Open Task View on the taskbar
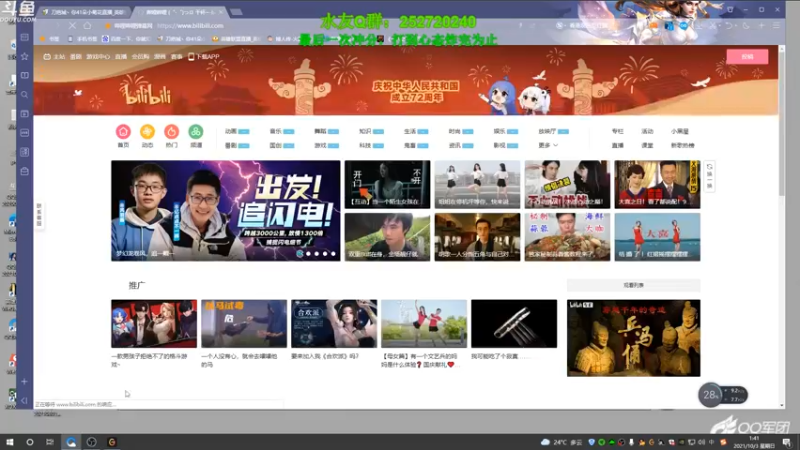The image size is (800, 450). tap(49, 442)
